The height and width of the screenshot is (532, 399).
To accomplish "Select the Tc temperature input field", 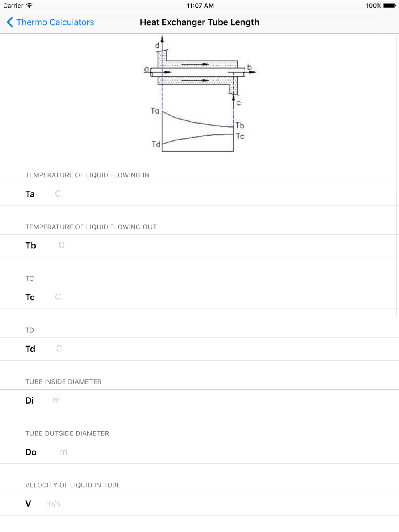I will click(x=223, y=297).
